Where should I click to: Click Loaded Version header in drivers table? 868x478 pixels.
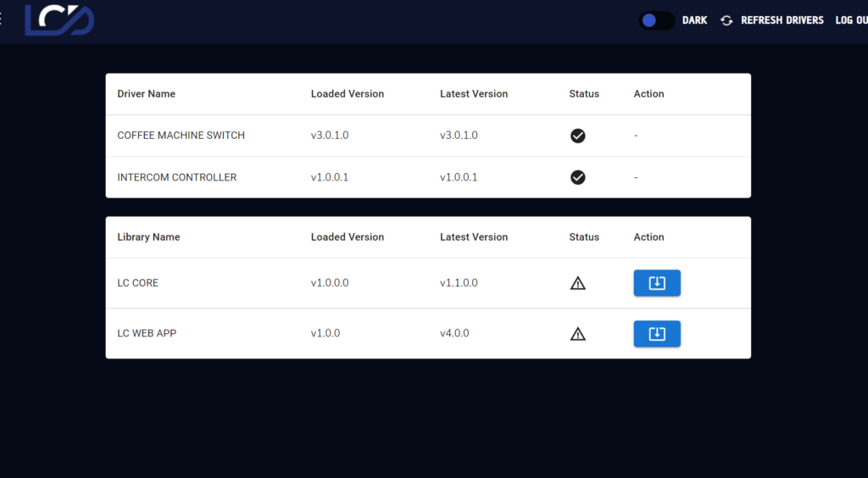point(347,94)
